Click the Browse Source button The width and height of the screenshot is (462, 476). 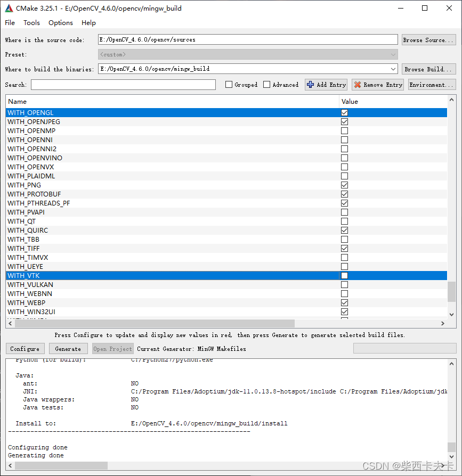(428, 40)
